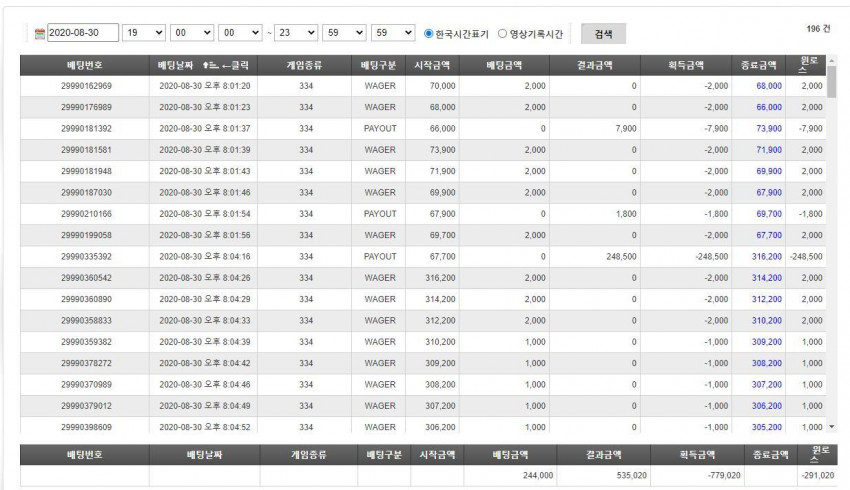Click the timestamp 오후 8:04:16
The width and height of the screenshot is (850, 490).
(x=228, y=256)
